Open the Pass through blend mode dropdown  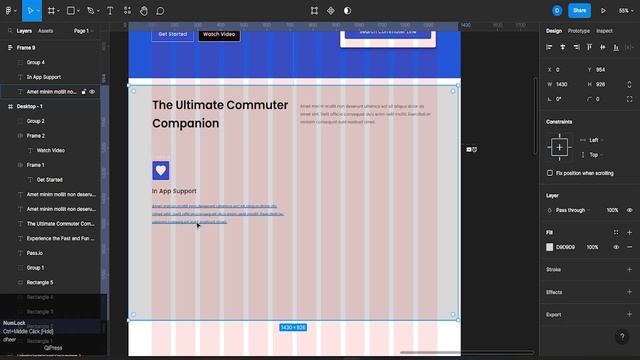click(573, 210)
